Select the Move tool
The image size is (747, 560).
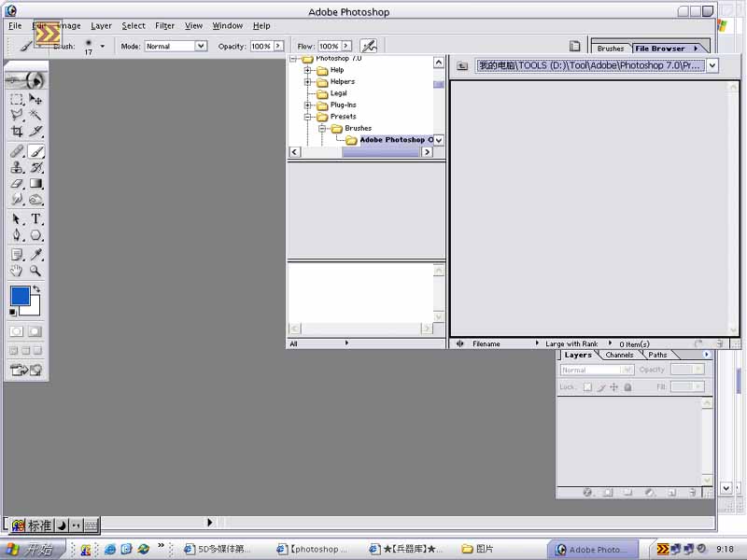tap(35, 100)
